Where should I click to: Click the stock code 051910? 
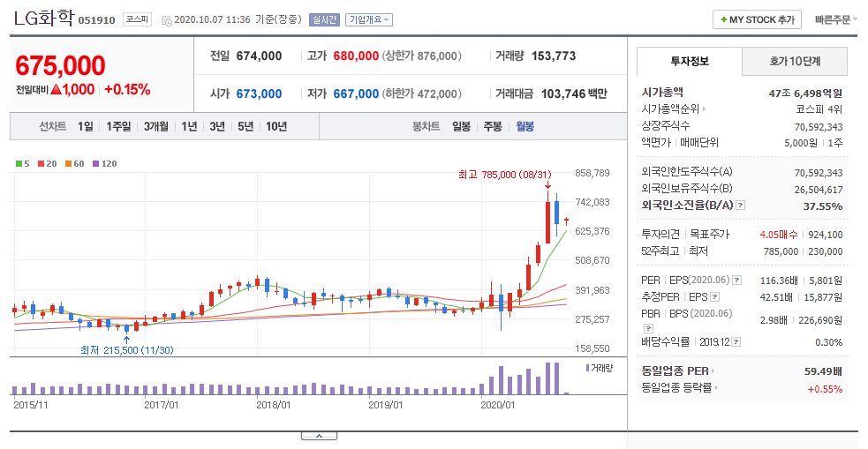tap(97, 20)
